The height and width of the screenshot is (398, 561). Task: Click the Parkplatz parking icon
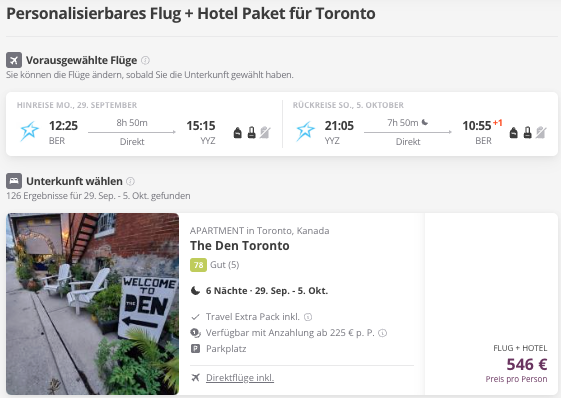(x=195, y=349)
